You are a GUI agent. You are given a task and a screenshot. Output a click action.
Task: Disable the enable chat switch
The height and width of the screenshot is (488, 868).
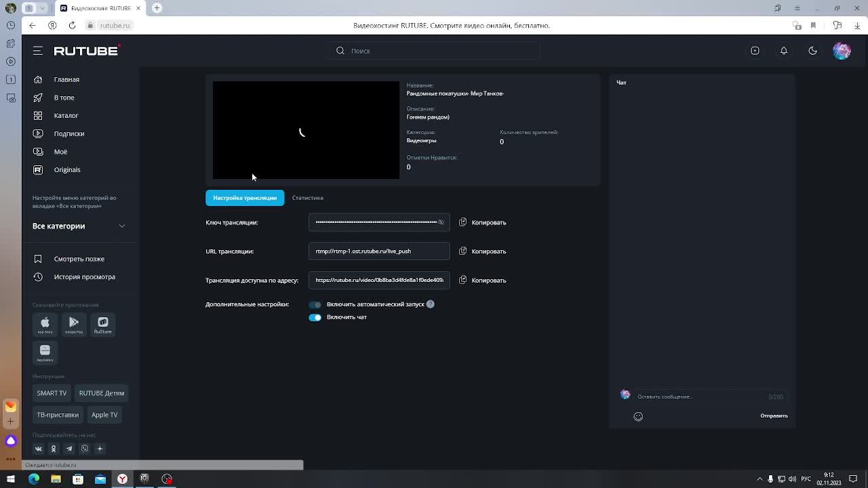point(315,317)
